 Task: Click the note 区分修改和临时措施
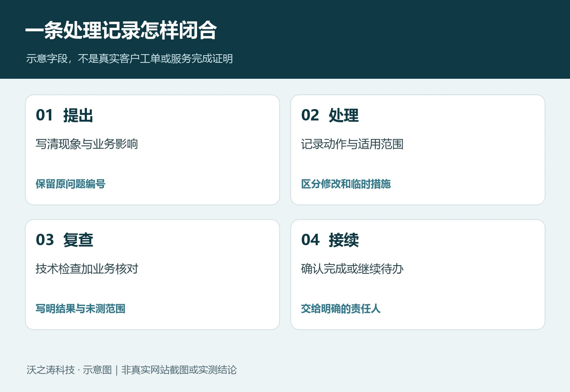pos(346,184)
